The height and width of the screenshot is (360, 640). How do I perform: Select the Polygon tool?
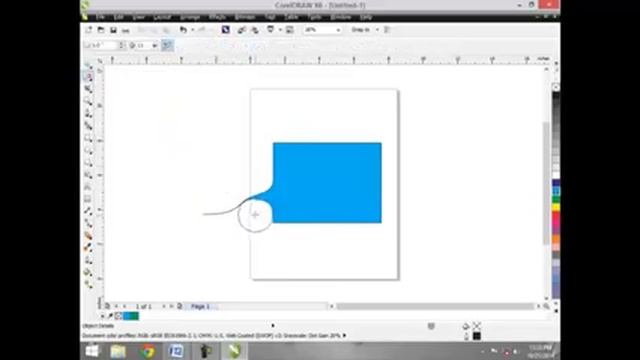(88, 162)
